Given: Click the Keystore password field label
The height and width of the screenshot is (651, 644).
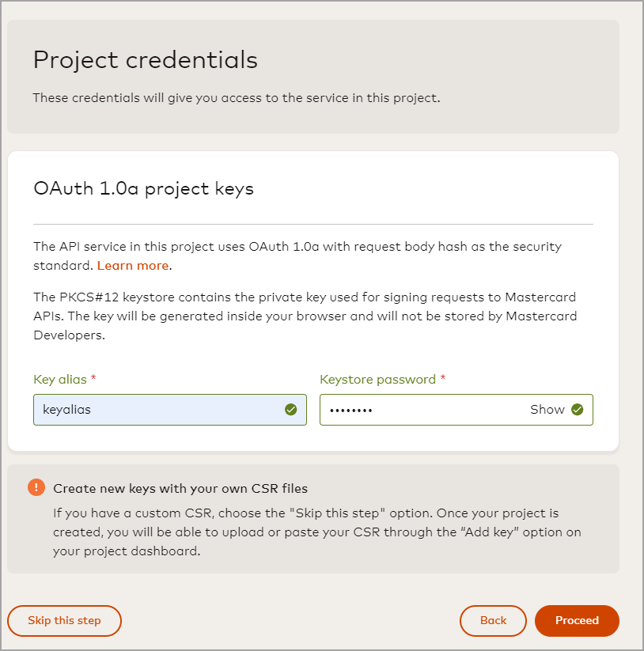Looking at the screenshot, I should coord(377,380).
